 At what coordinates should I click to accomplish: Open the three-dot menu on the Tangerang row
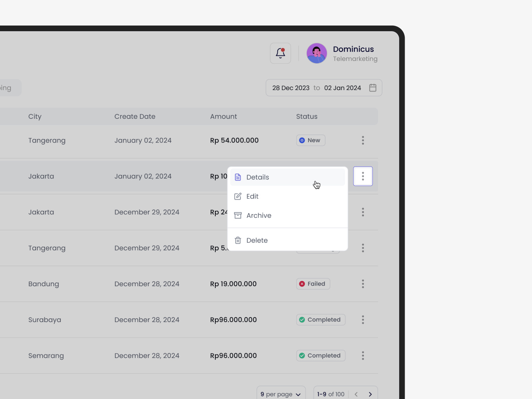pos(363,140)
